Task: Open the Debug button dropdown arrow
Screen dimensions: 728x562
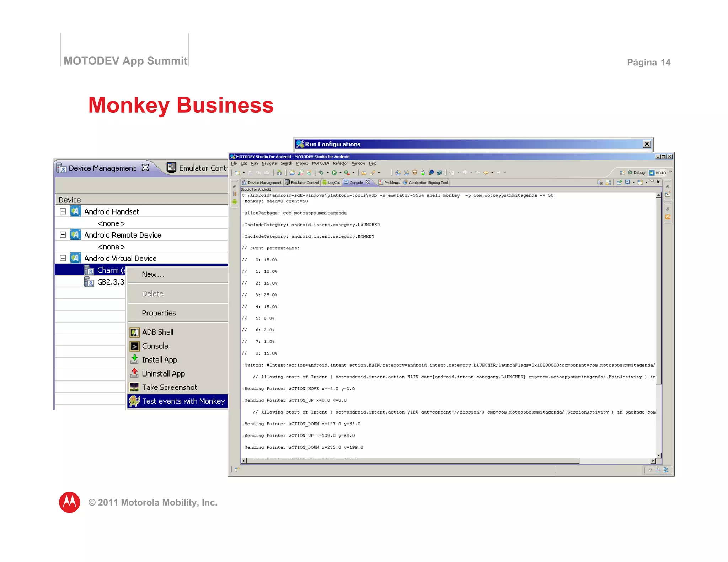Action: pos(327,173)
